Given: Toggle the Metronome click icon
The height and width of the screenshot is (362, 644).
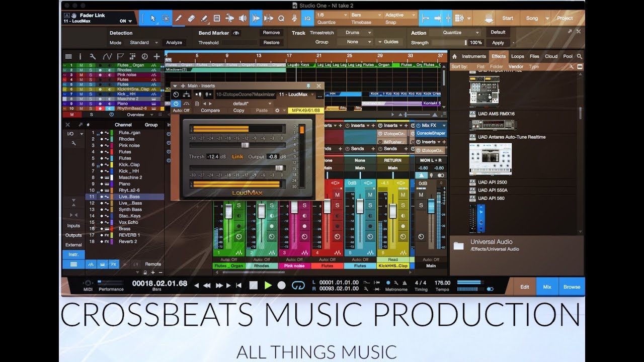Looking at the screenshot, I should click(x=388, y=283).
